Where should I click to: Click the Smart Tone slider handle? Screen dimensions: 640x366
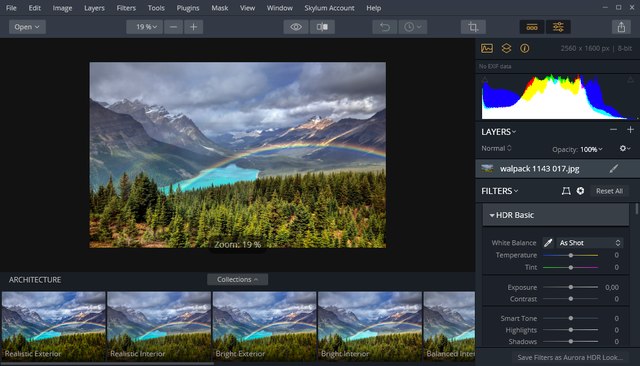[x=571, y=318]
